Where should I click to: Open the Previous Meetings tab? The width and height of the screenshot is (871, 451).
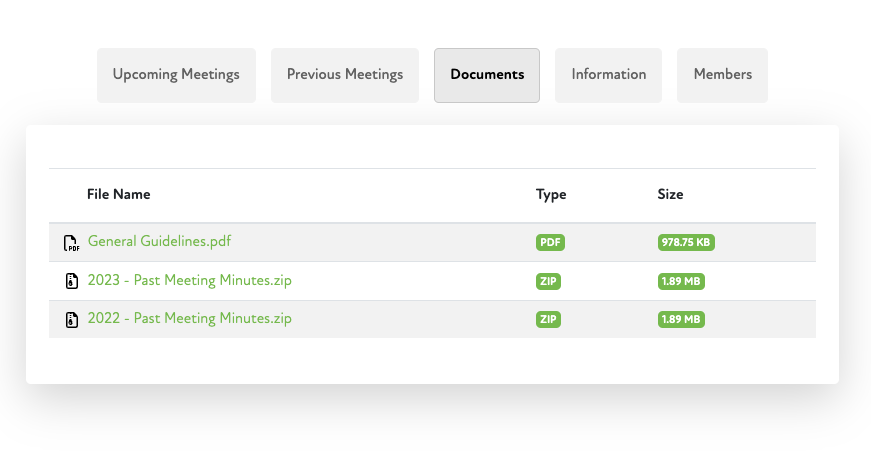coord(345,75)
